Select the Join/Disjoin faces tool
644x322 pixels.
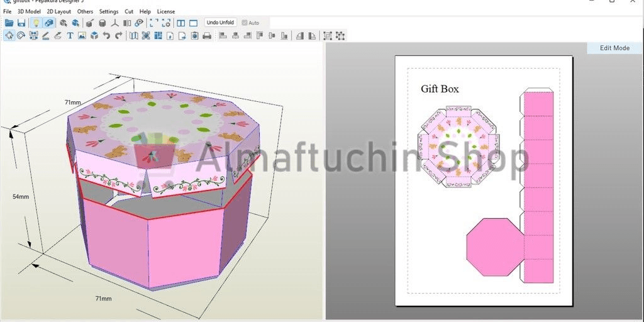click(x=33, y=36)
